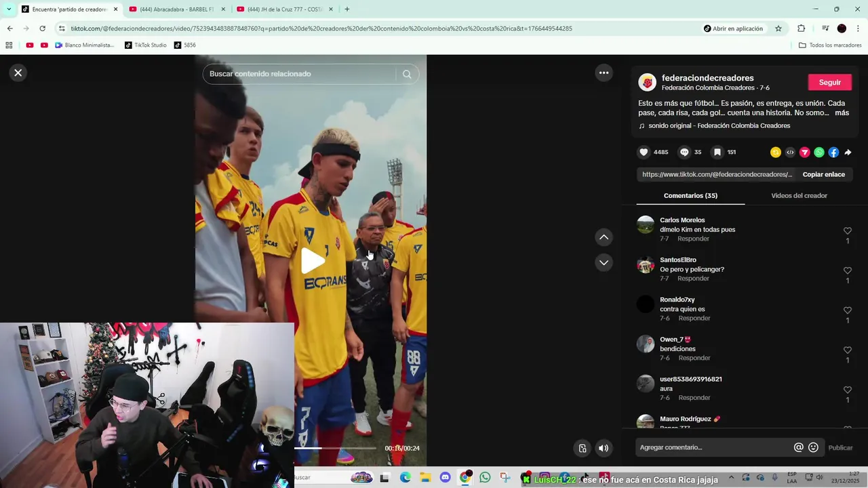Open Chrome apps grid icon
The width and height of the screenshot is (868, 488).
pyautogui.click(x=9, y=45)
